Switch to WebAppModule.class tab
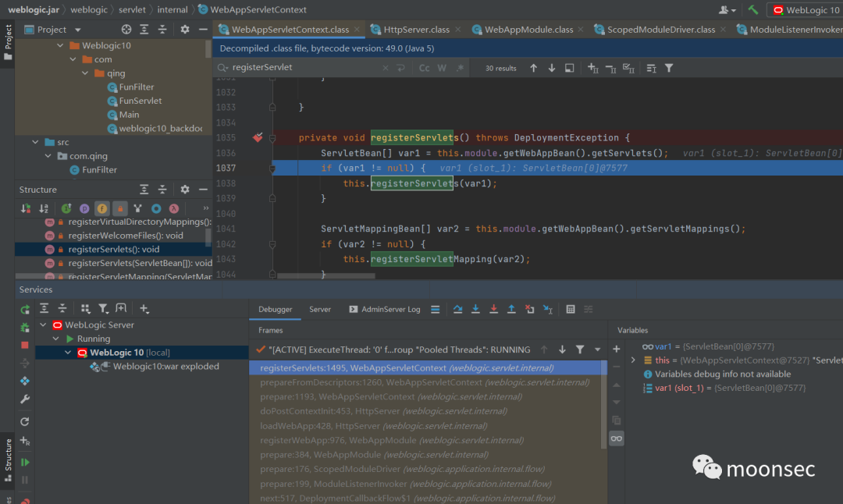 [x=528, y=30]
